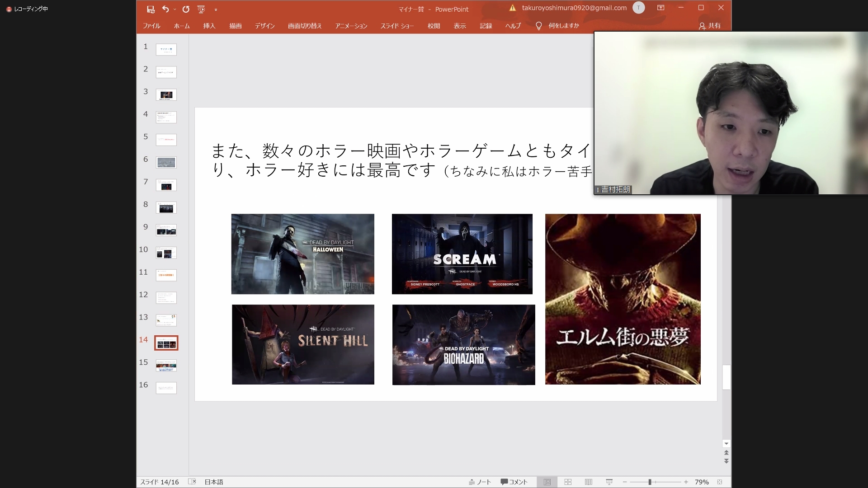The height and width of the screenshot is (488, 868).
Task: Click the accessibility/spell check status icon
Action: (x=192, y=482)
